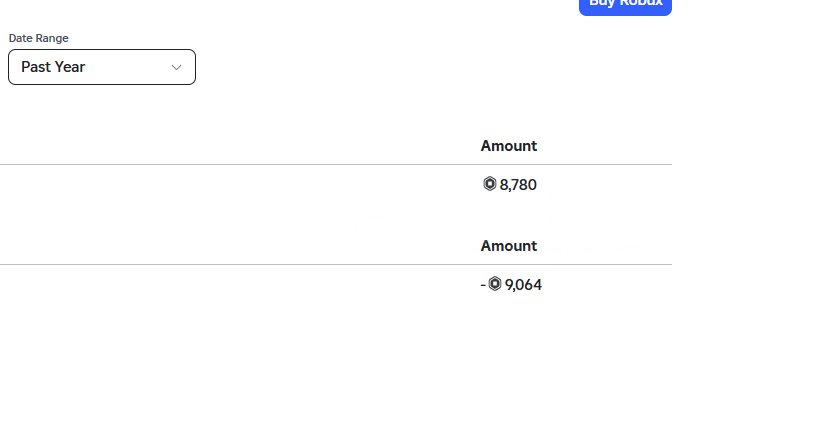Click the divider line under first Amount
Screen dimensions: 826x443
click(x=336, y=164)
